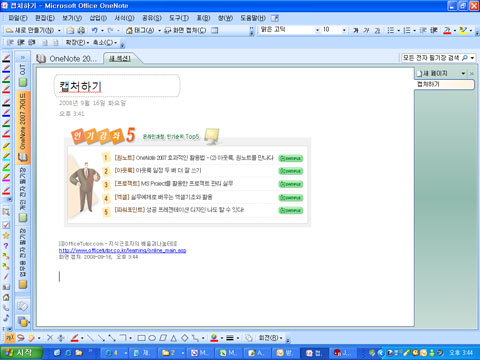480x360 pixels.
Task: Select the eraser tool
Action: point(31,338)
